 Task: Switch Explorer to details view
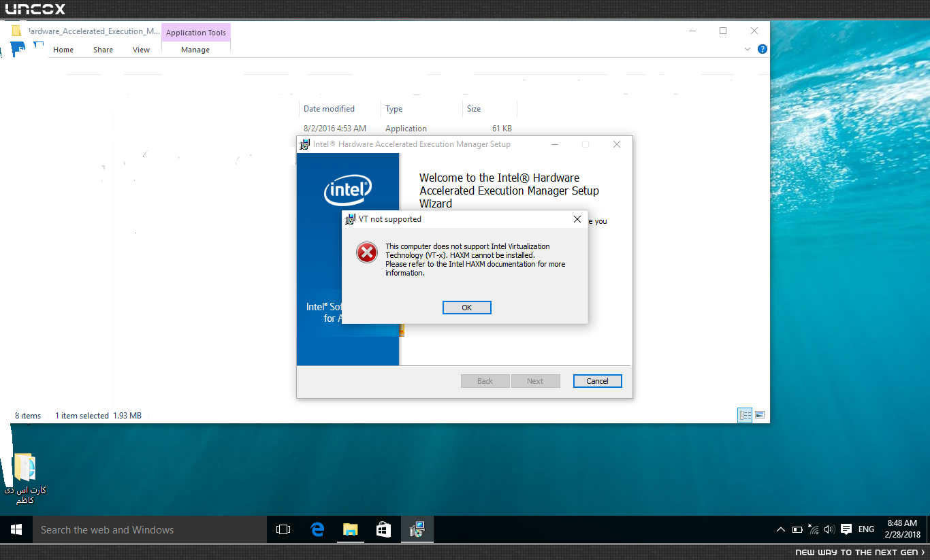tap(745, 415)
